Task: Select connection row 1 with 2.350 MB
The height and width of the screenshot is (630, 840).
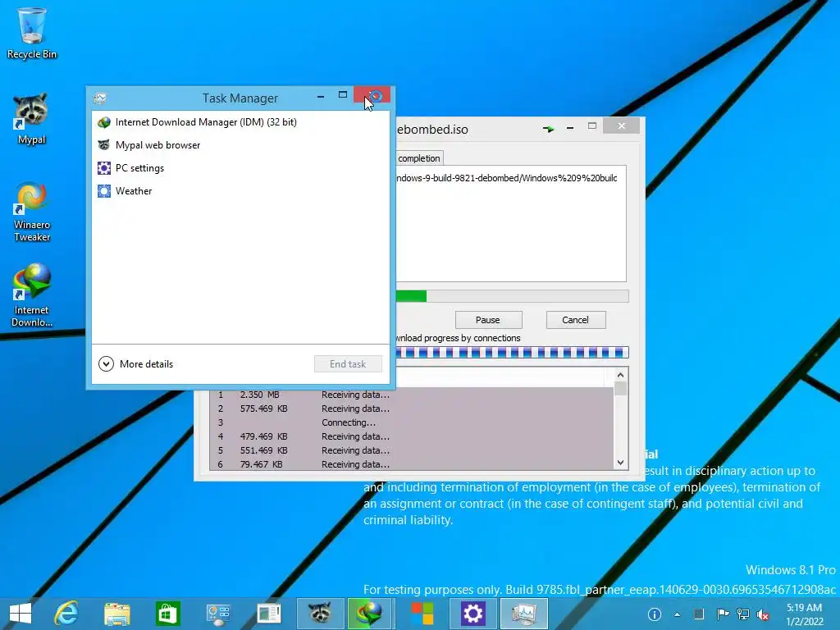Action: [412, 395]
